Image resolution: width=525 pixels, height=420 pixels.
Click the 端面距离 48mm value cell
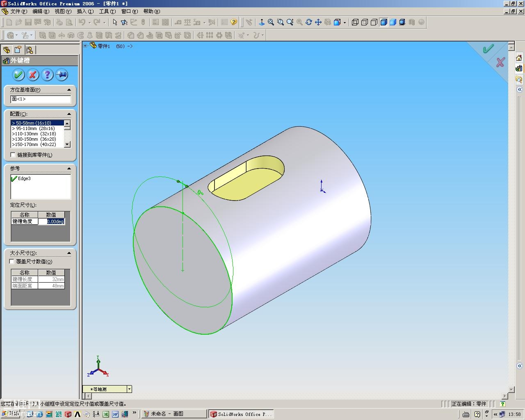point(51,286)
